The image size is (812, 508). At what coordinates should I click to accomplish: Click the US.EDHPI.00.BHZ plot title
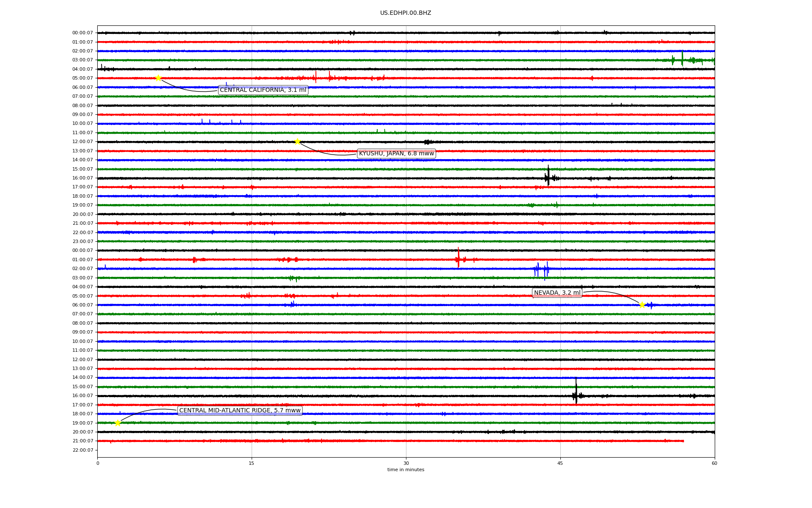point(406,13)
